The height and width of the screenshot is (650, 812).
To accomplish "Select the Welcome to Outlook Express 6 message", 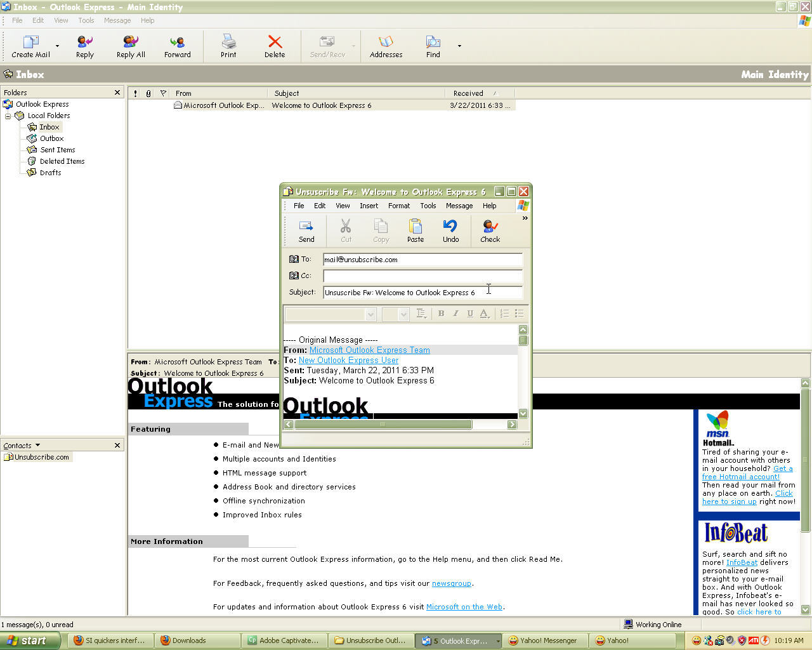I will click(322, 105).
